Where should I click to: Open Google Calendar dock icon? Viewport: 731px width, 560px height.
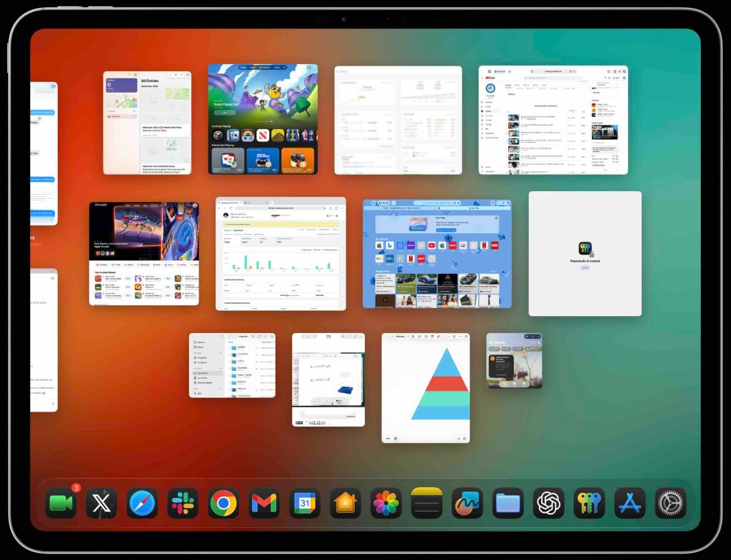point(305,504)
